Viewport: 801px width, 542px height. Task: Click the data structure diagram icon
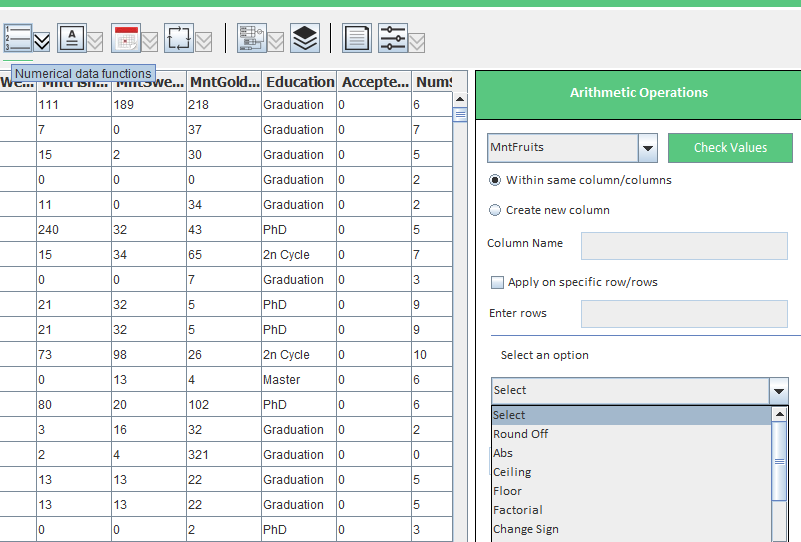[252, 38]
